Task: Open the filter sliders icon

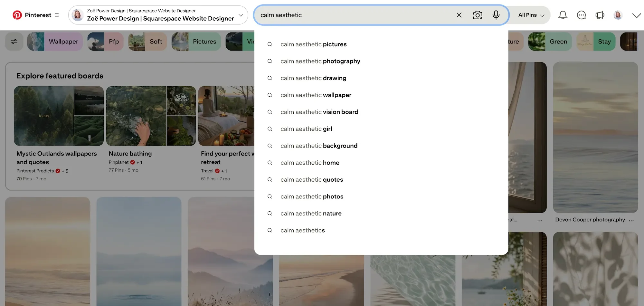Action: point(14,42)
